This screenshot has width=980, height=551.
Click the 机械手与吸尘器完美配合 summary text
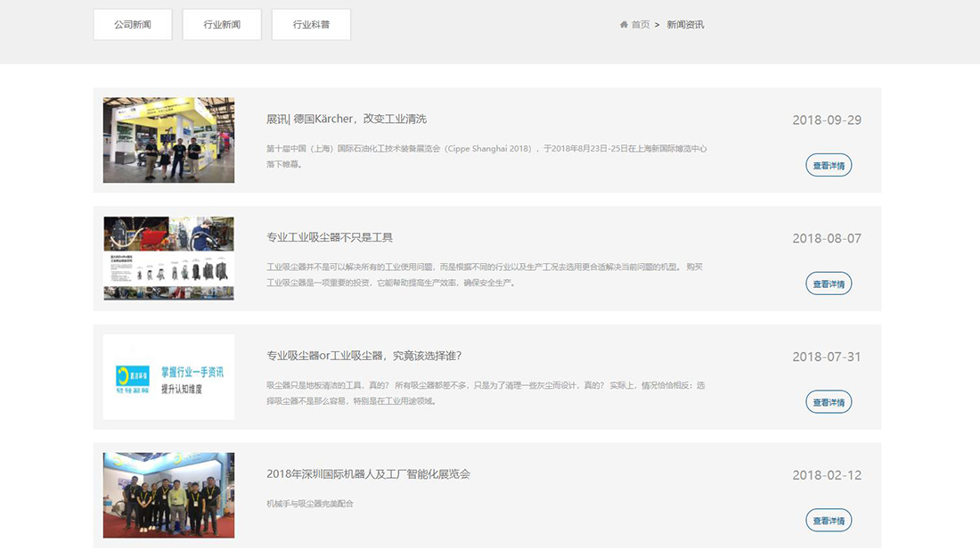(309, 504)
